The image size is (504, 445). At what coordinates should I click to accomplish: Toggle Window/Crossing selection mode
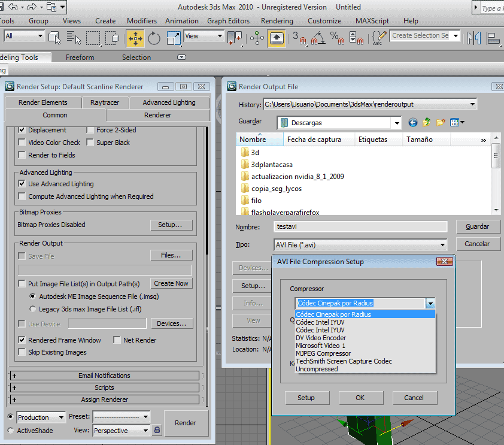pos(112,38)
